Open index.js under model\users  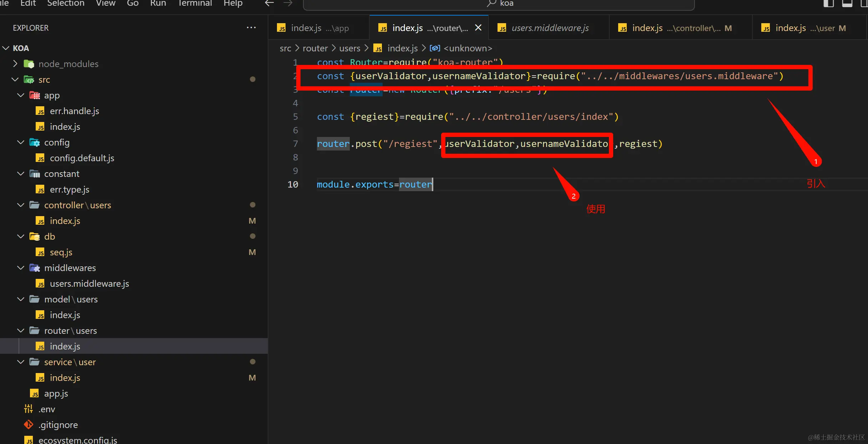coord(134,315)
